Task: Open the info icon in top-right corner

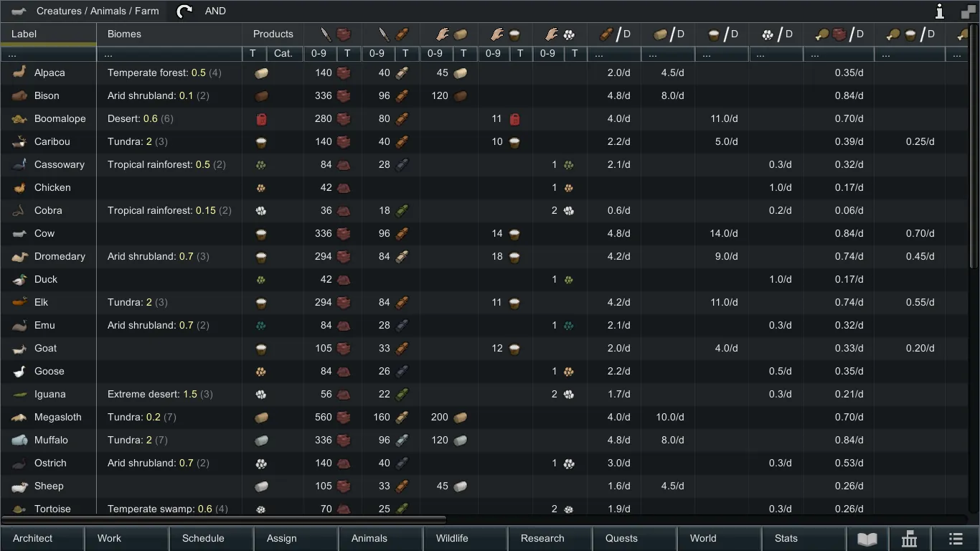Action: [939, 11]
